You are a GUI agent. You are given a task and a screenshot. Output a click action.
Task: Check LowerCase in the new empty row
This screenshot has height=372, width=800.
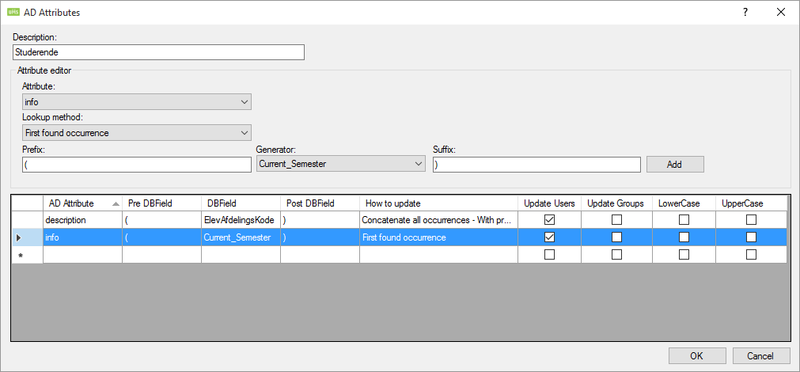684,255
